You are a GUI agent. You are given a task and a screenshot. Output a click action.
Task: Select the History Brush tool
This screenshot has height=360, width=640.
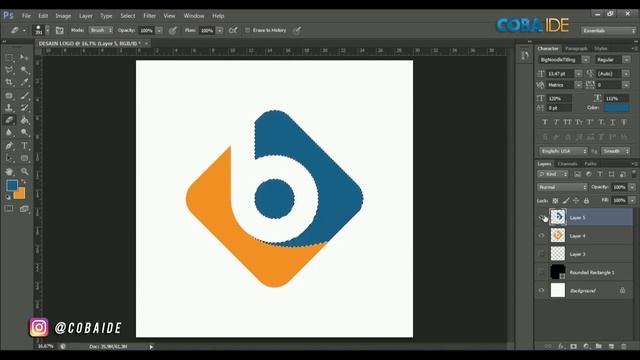(x=24, y=108)
